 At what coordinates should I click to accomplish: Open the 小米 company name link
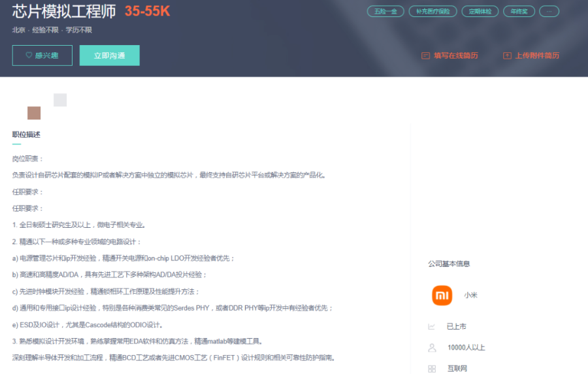click(470, 295)
